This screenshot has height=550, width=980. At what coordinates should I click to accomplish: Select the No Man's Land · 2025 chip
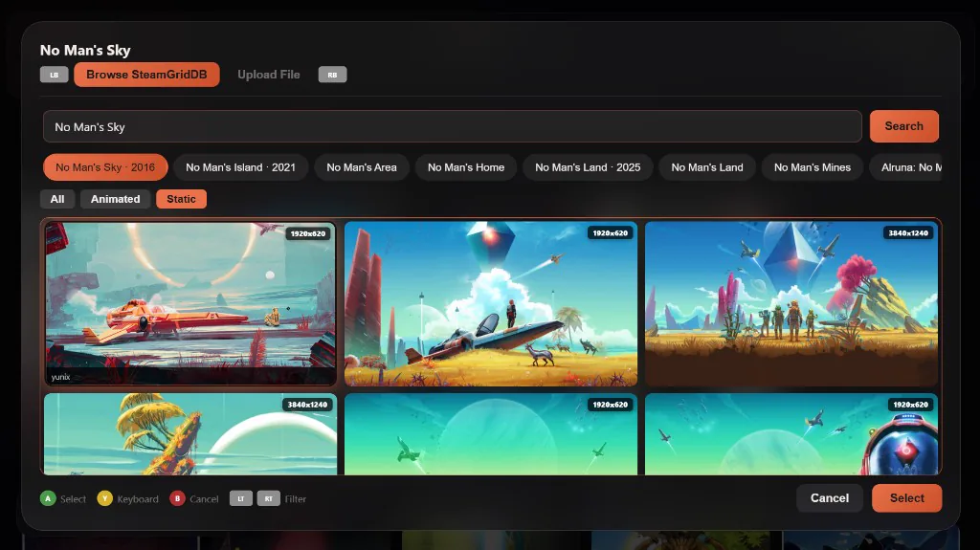589,167
